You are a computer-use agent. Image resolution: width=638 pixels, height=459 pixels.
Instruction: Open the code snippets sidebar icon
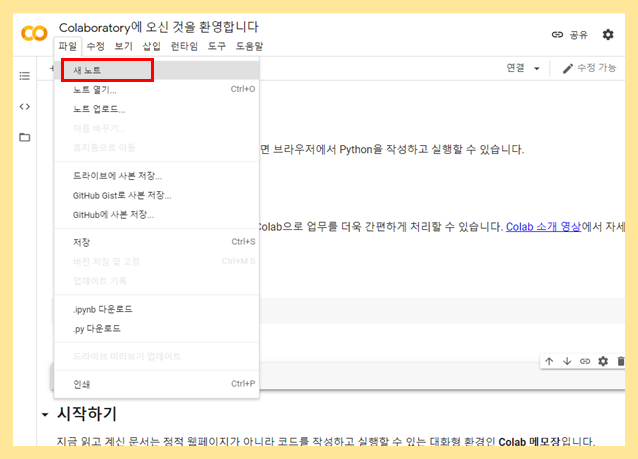click(x=24, y=107)
